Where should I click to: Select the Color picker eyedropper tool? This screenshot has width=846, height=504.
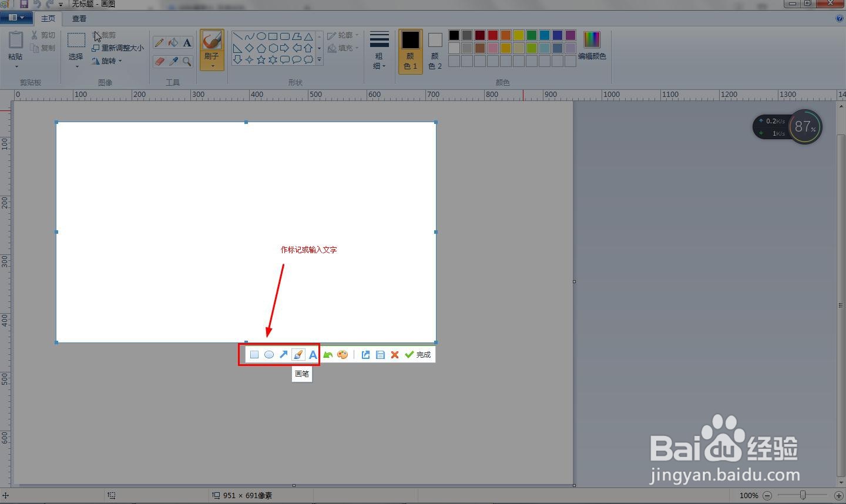tap(173, 61)
